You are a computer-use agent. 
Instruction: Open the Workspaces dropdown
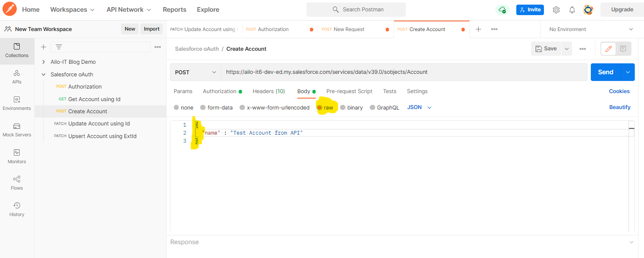coord(72,9)
